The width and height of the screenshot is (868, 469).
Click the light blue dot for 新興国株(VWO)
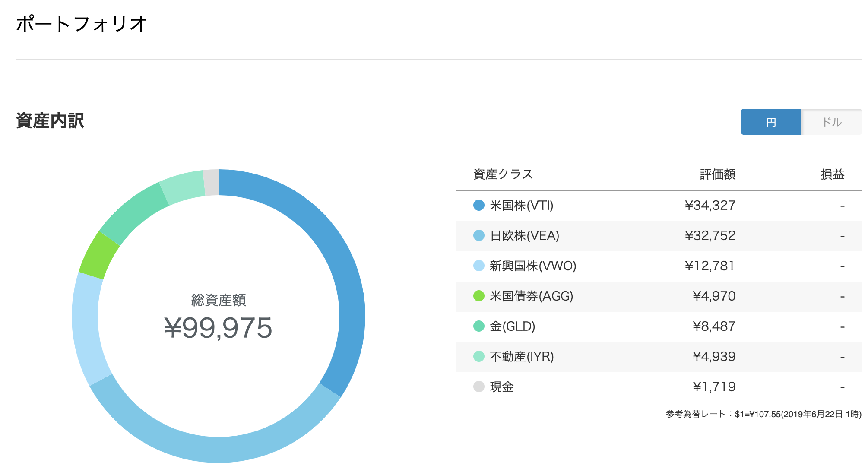tap(479, 266)
